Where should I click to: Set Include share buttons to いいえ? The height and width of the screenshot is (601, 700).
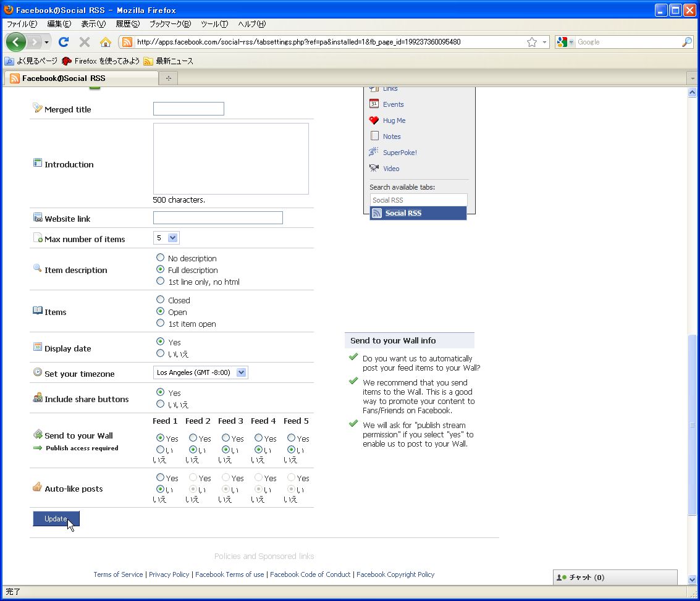(160, 404)
